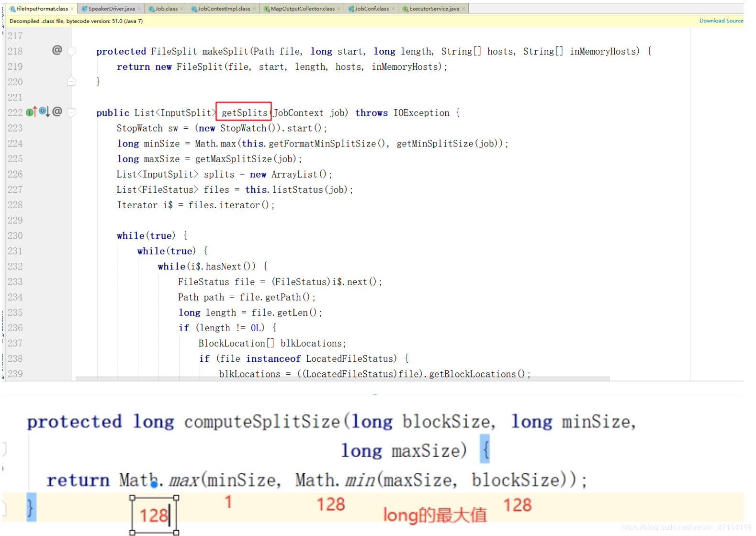Click getMaxSplitSize(job) on line 225
The image size is (756, 536).
[246, 159]
